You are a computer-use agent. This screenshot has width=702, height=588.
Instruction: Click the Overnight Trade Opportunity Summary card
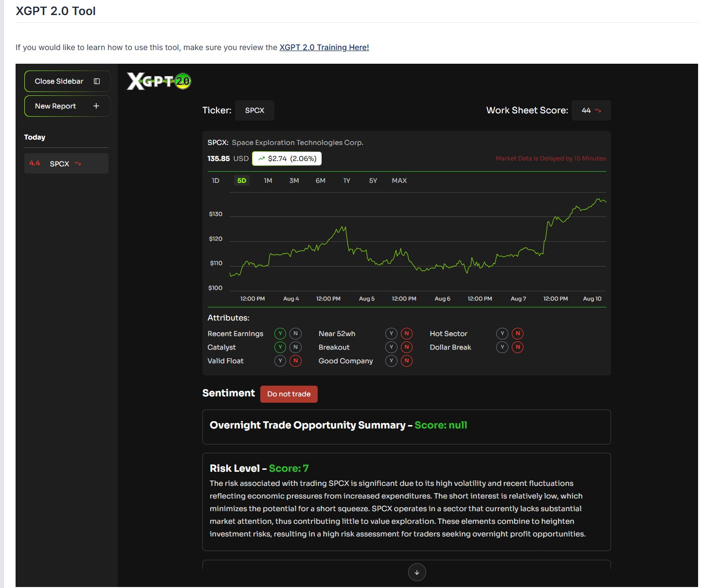click(x=407, y=427)
